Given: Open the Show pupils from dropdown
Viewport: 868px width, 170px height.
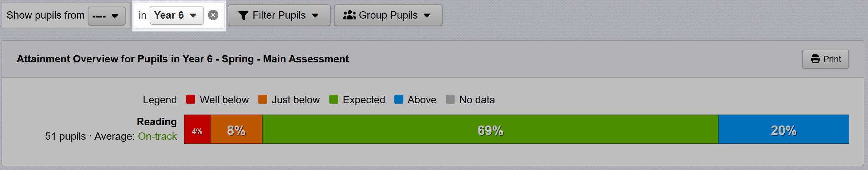Looking at the screenshot, I should 106,16.
